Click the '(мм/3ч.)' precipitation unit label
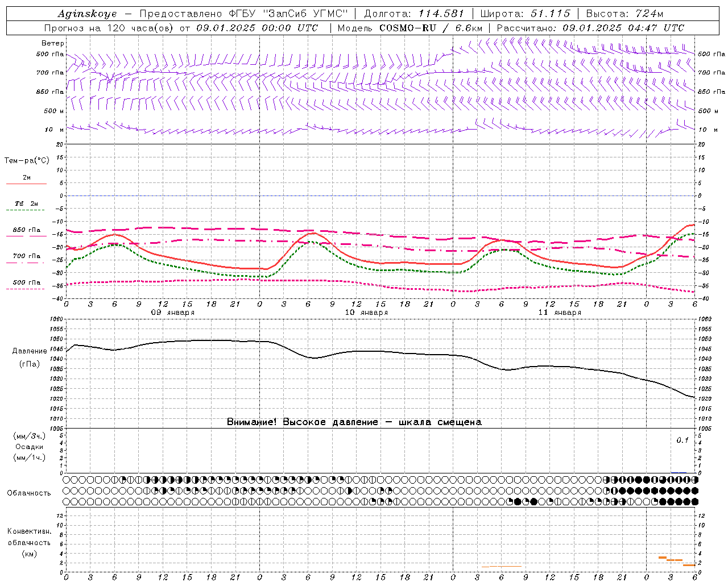The image size is (728, 582). [x=30, y=436]
